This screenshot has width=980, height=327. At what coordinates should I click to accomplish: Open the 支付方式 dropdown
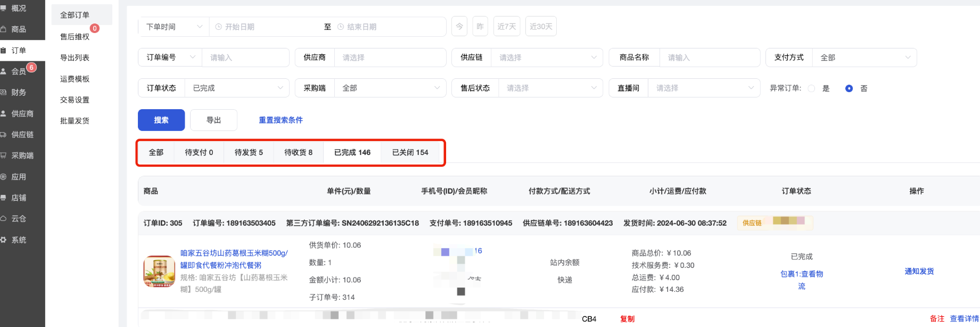click(864, 58)
